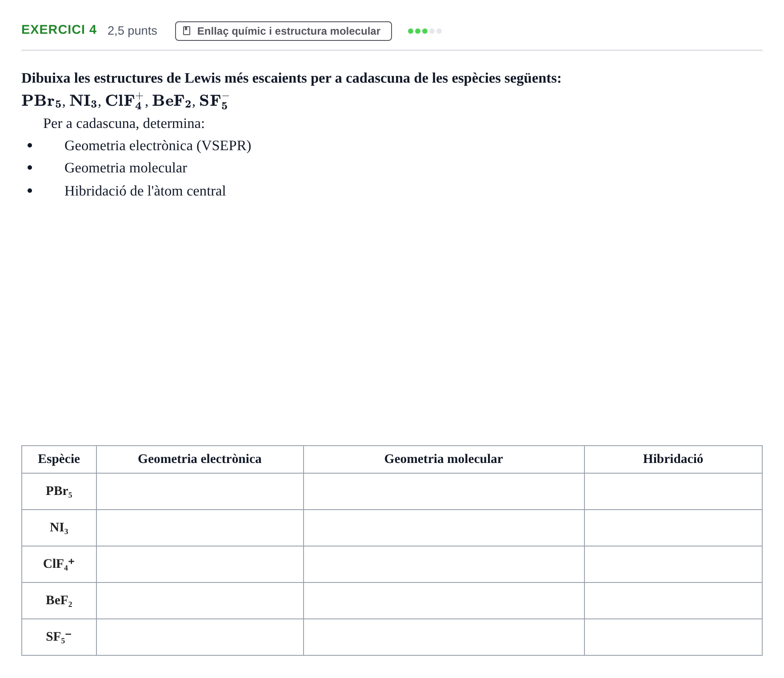Click the green difficulty dots indicator
This screenshot has width=784, height=678.
tap(425, 31)
